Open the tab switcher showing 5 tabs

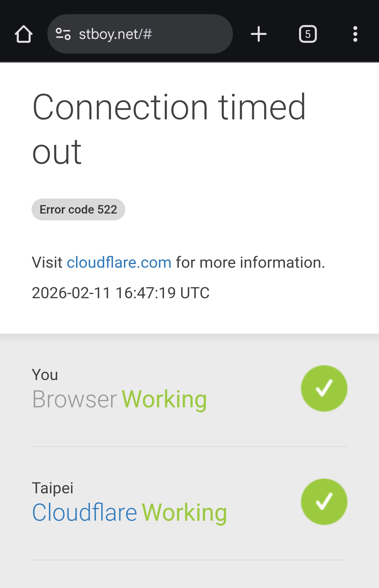point(308,34)
